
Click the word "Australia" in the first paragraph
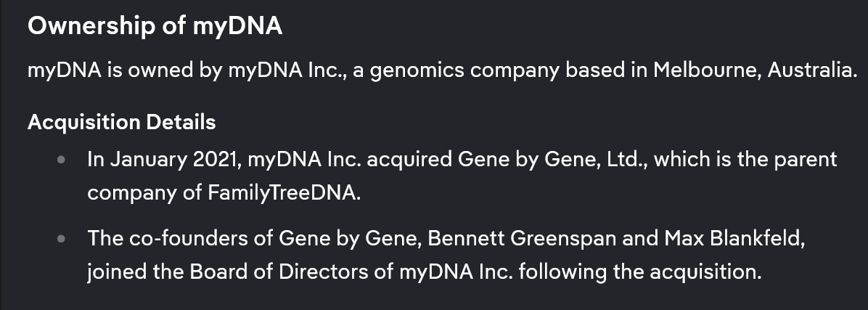point(811,71)
